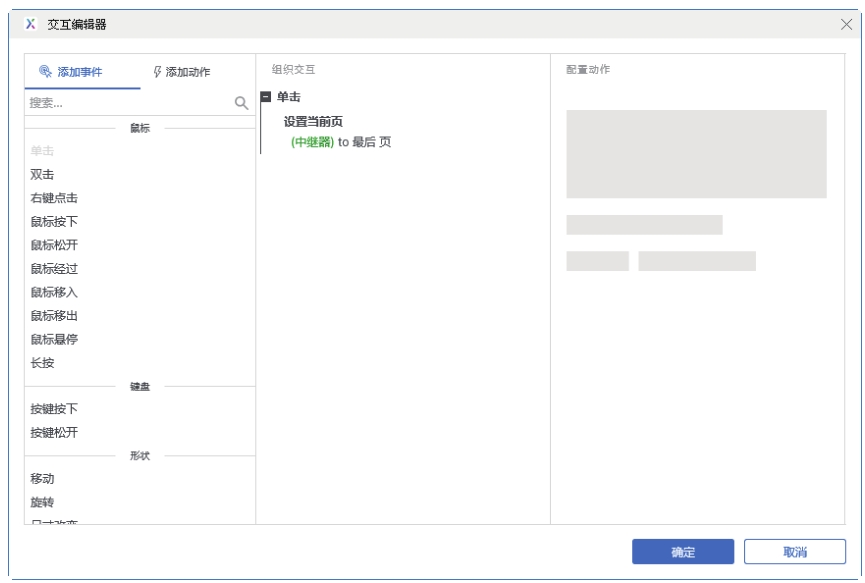Switch to the 添加动作 tab

pos(181,72)
